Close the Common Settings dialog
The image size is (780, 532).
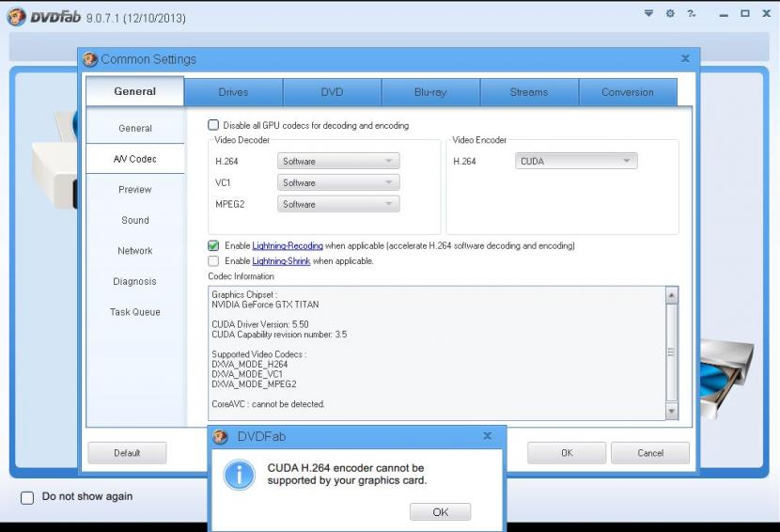click(684, 59)
